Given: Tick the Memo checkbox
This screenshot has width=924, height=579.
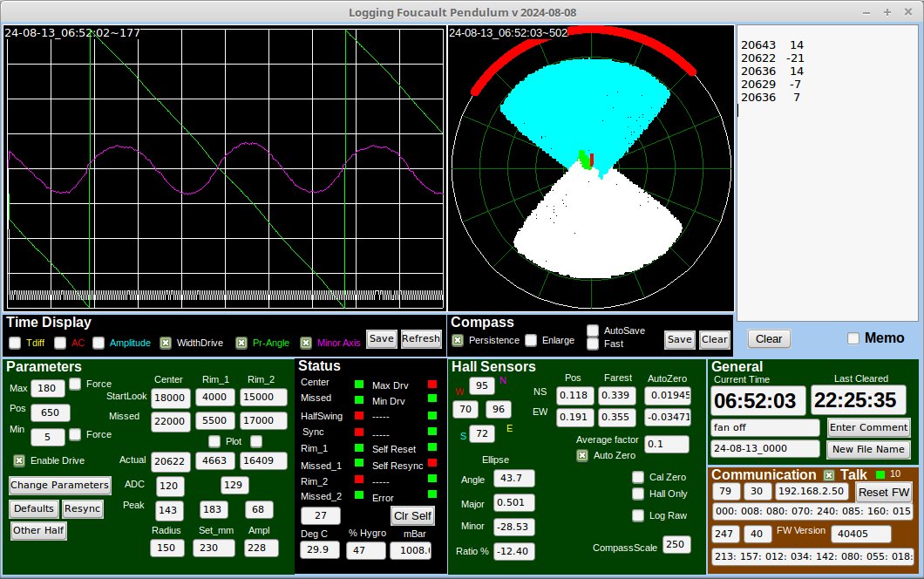Looking at the screenshot, I should pos(853,338).
